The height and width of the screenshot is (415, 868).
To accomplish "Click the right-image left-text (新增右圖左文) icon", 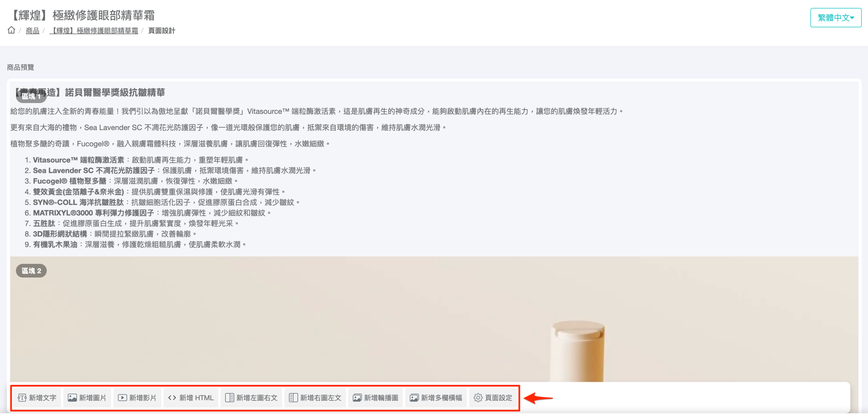I will tap(293, 398).
